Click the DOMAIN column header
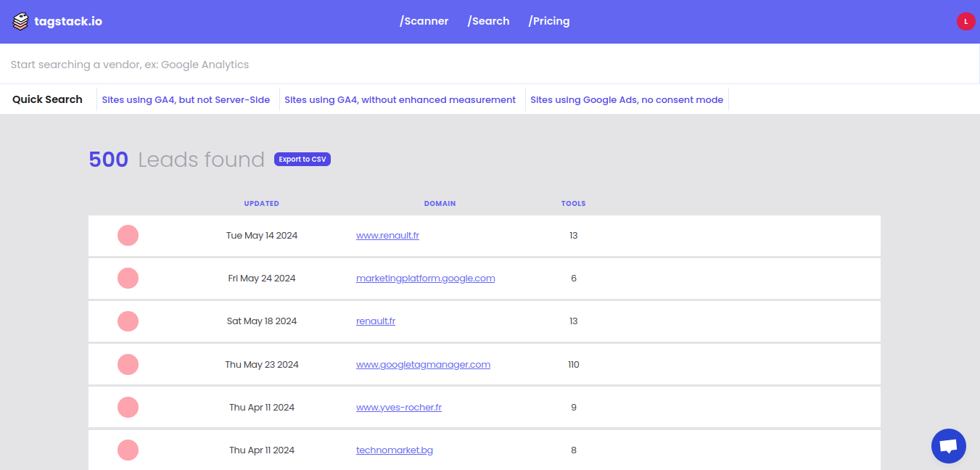980x470 pixels. pos(440,204)
